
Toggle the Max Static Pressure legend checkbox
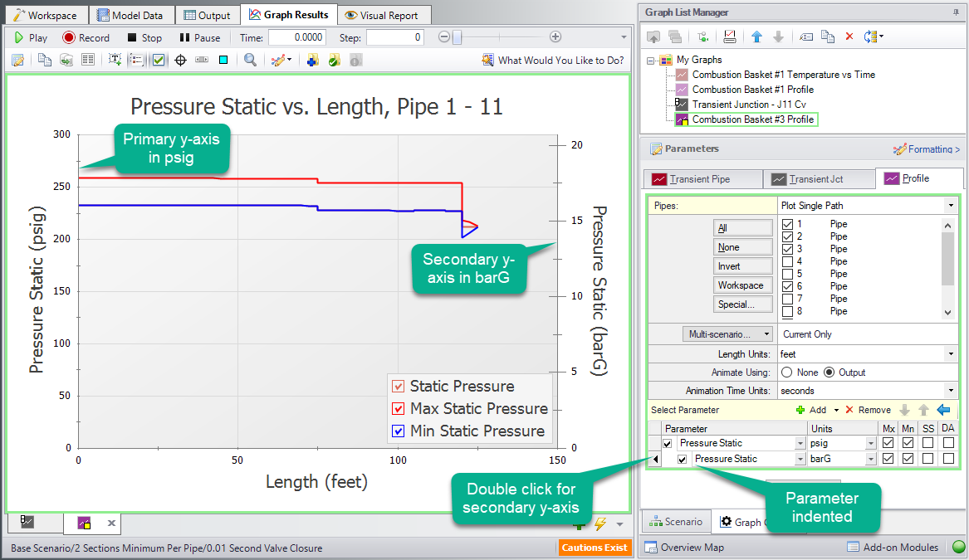point(399,409)
